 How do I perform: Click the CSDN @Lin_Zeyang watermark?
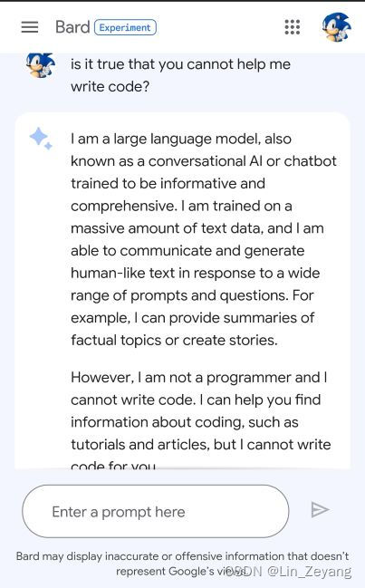point(289,571)
